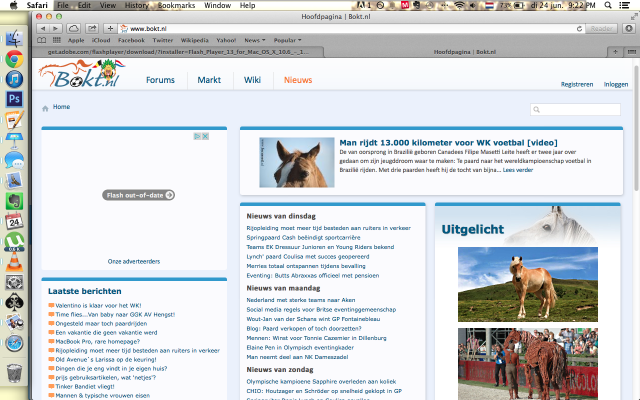Open Top Sites grid icon
The image size is (640, 400).
57,40
